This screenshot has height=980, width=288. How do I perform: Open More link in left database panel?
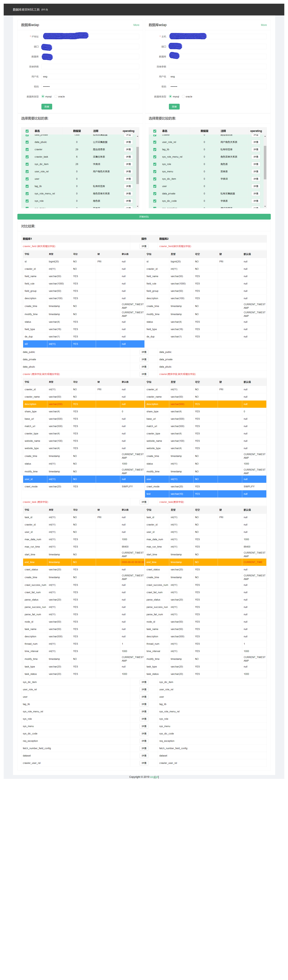[136, 25]
